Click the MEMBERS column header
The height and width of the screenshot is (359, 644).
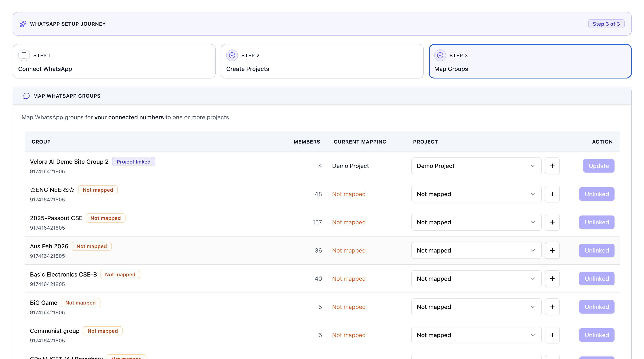click(x=307, y=142)
